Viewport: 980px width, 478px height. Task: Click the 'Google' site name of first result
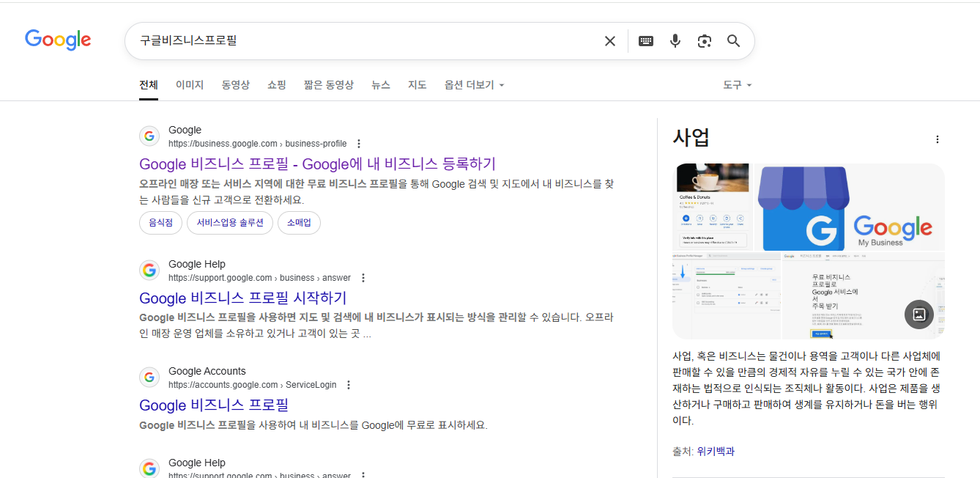pyautogui.click(x=185, y=130)
